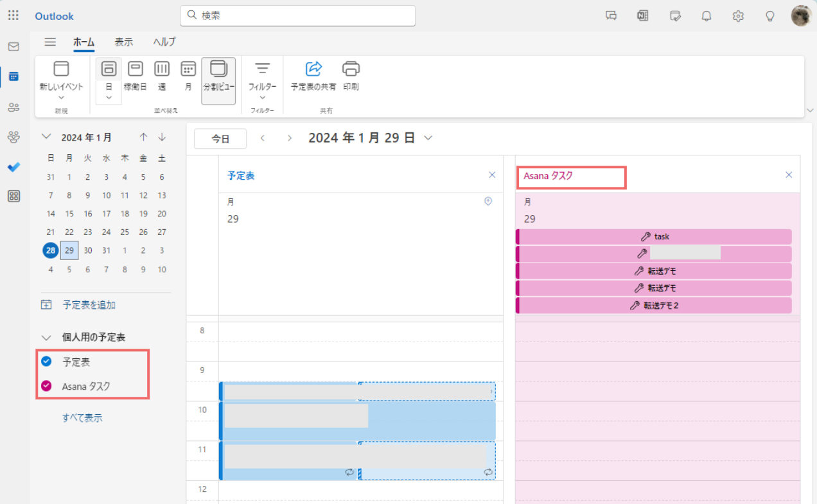Open the 転送デモ2 event
817x504 pixels.
[654, 306]
